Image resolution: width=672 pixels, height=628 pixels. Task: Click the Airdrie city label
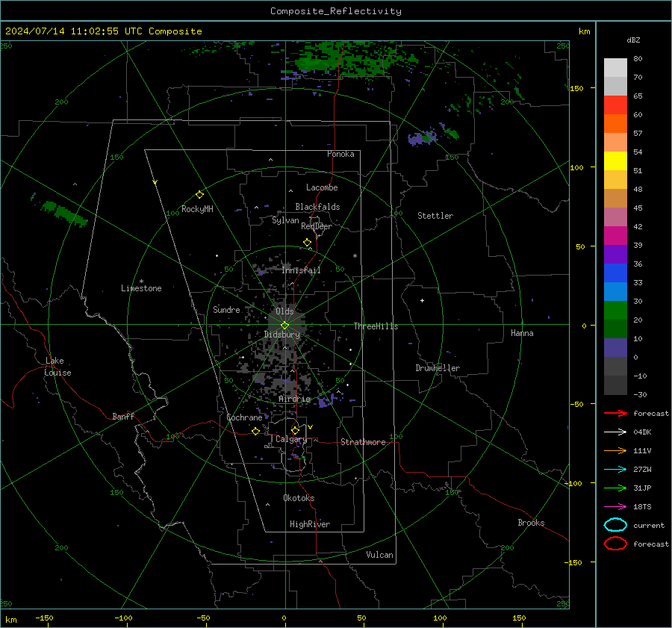click(x=294, y=399)
